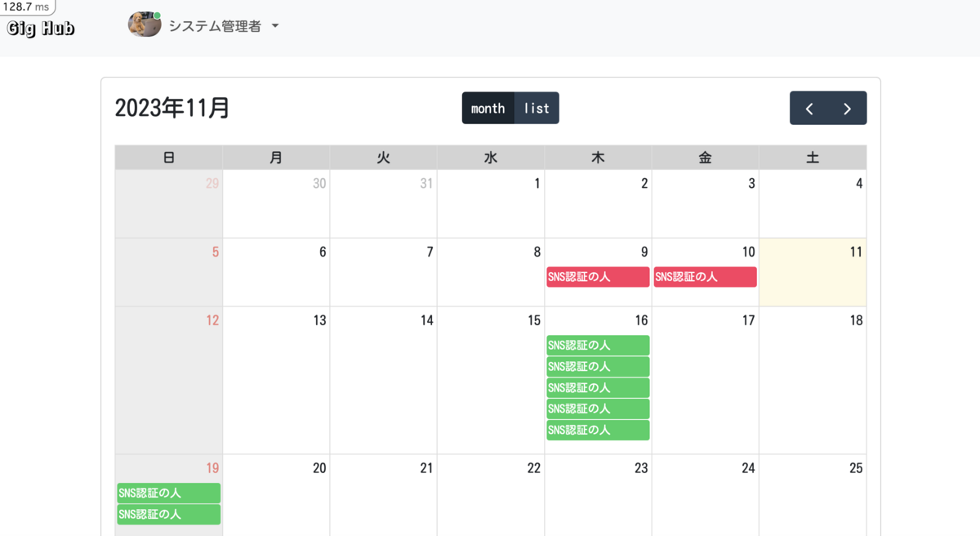Image resolution: width=980 pixels, height=536 pixels.
Task: Click the day number 25
Action: coord(856,468)
